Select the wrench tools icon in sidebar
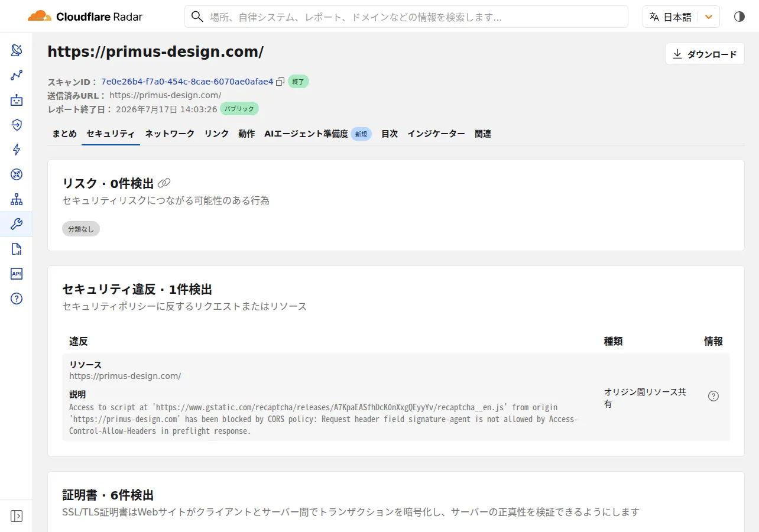Viewport: 759px width, 532px height. click(x=17, y=224)
